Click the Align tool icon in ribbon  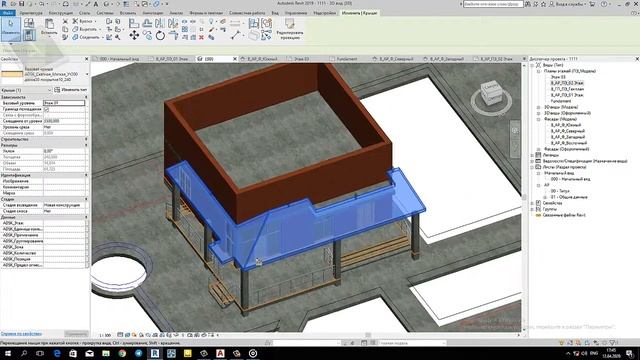click(x=134, y=23)
